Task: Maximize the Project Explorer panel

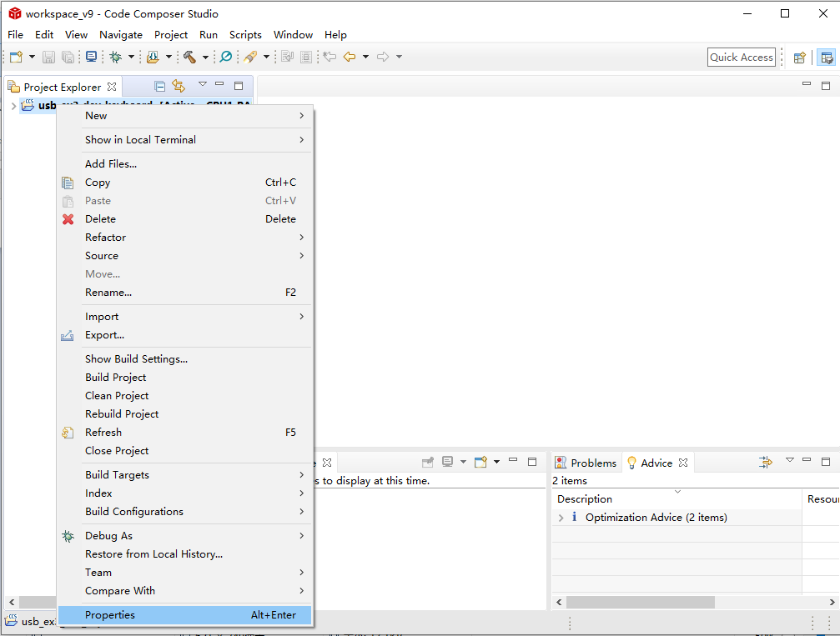Action: [239, 86]
